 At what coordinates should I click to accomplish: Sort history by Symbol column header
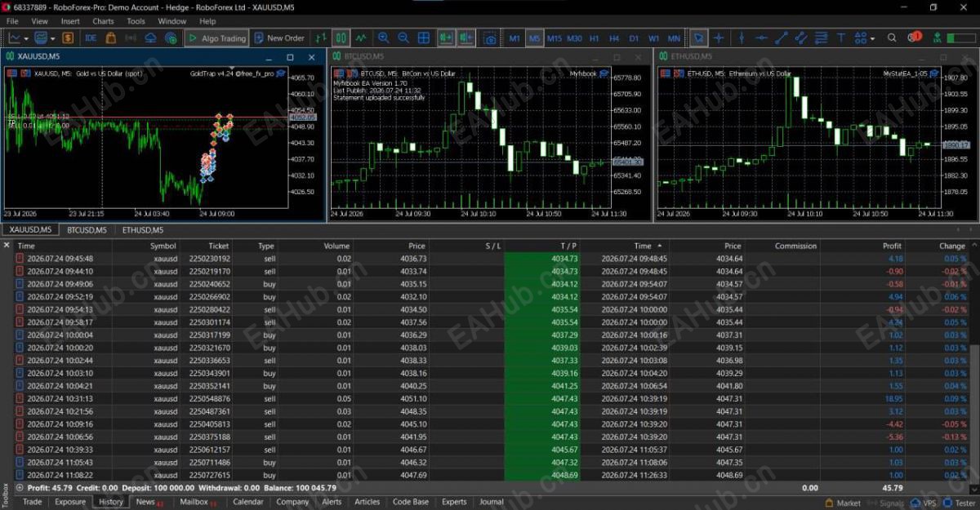click(163, 246)
